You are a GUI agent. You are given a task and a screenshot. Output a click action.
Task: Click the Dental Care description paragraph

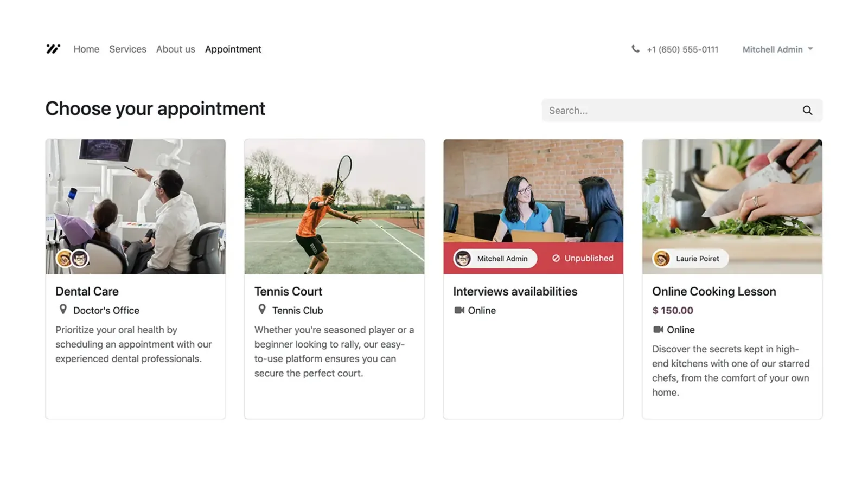tap(133, 344)
